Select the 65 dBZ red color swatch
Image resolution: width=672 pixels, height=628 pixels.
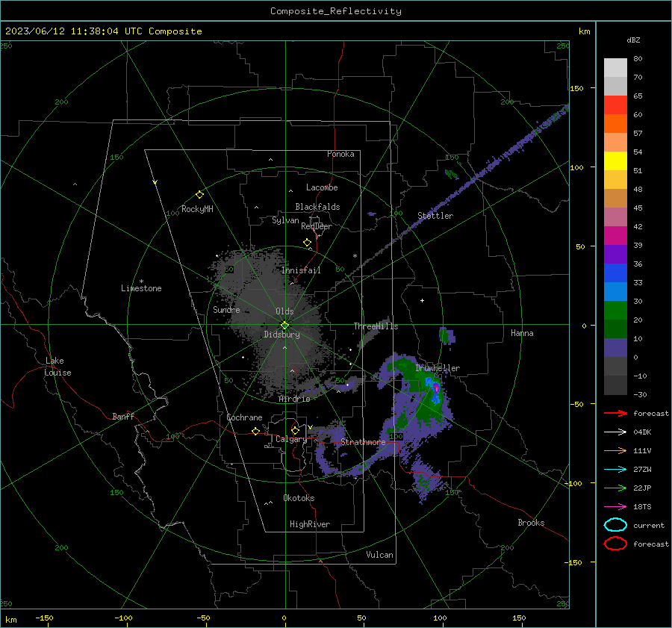(615, 105)
